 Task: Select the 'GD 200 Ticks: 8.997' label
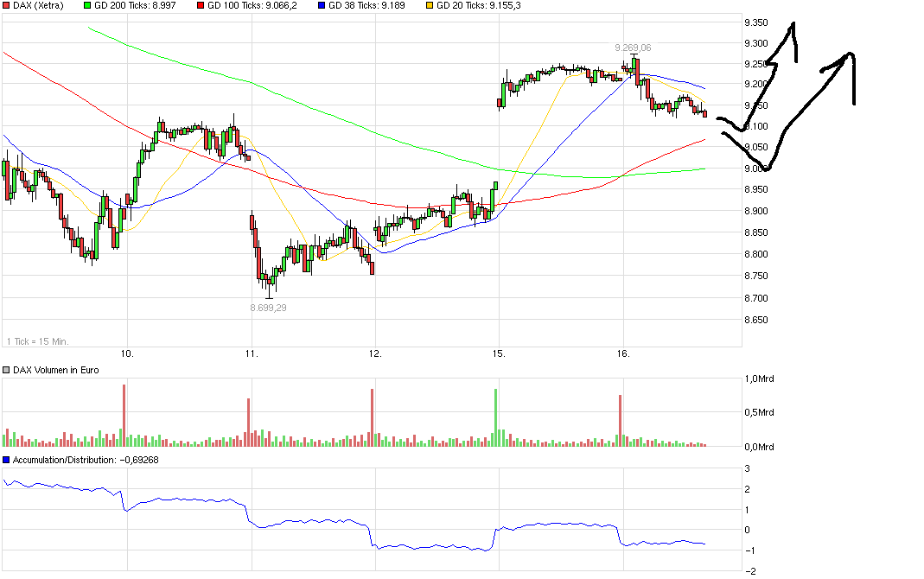(135, 5)
